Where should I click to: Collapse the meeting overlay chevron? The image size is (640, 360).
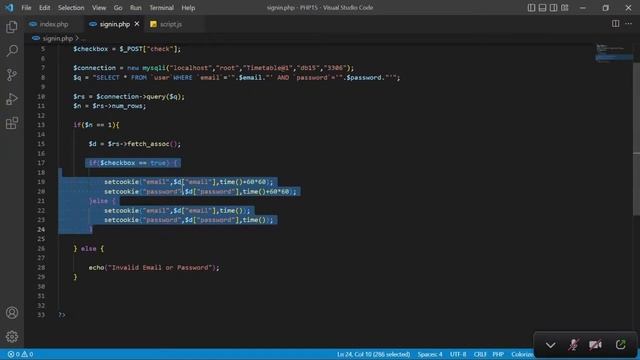[550, 345]
